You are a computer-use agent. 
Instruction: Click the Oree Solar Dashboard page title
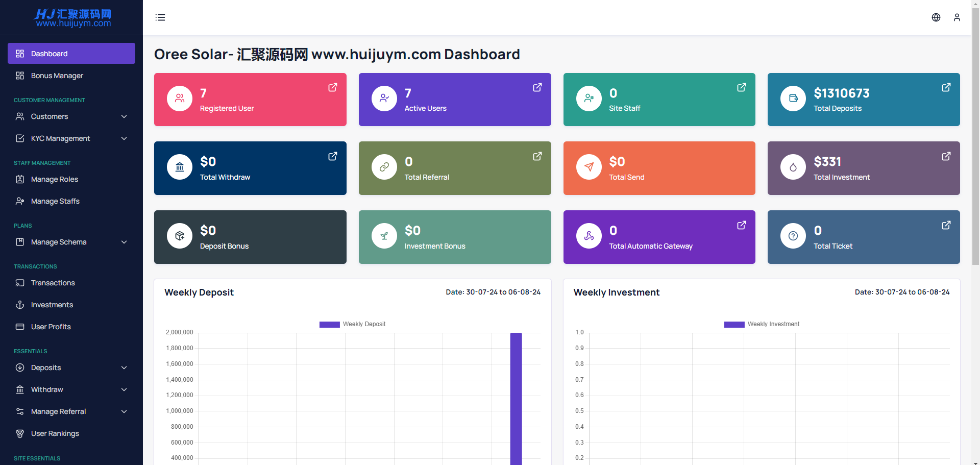337,54
